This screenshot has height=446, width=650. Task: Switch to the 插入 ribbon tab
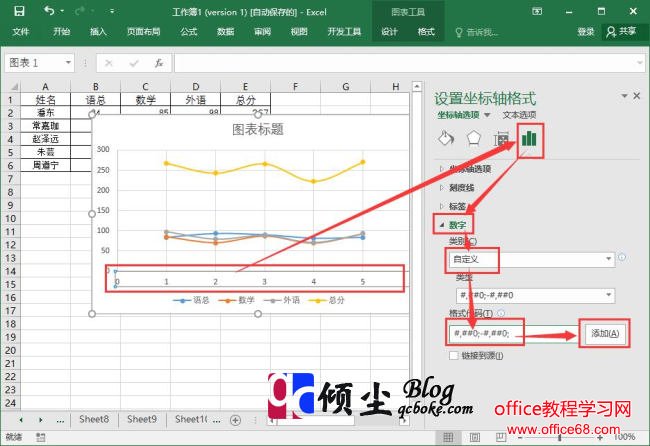pyautogui.click(x=98, y=32)
